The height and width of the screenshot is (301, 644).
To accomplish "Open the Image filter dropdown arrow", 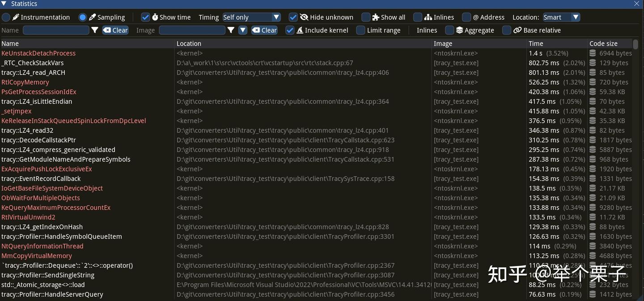I will click(243, 30).
